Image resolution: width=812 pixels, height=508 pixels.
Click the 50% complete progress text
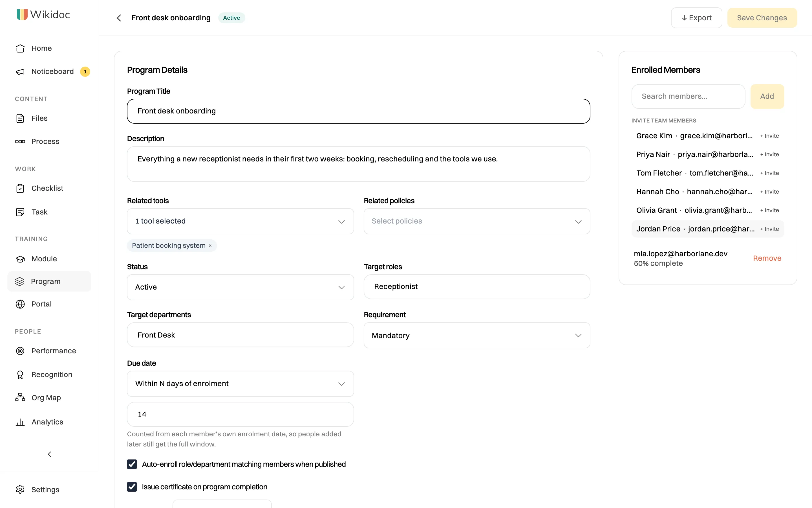[658, 264]
